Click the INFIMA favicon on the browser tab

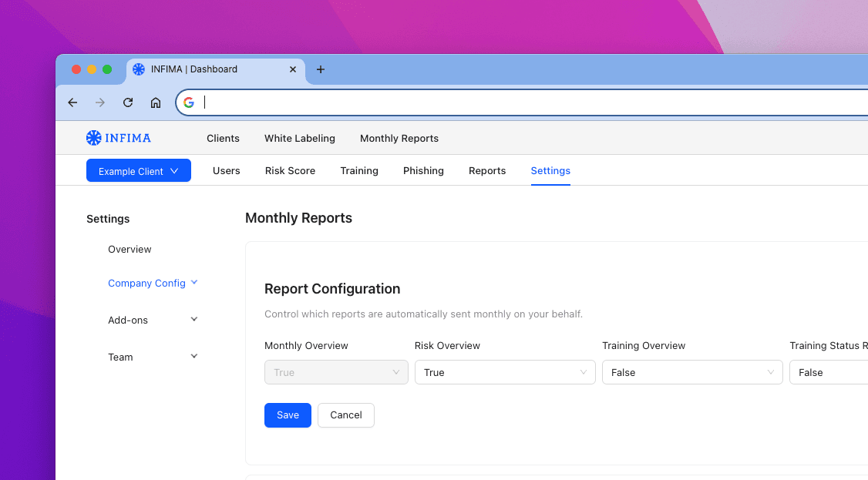pyautogui.click(x=139, y=69)
